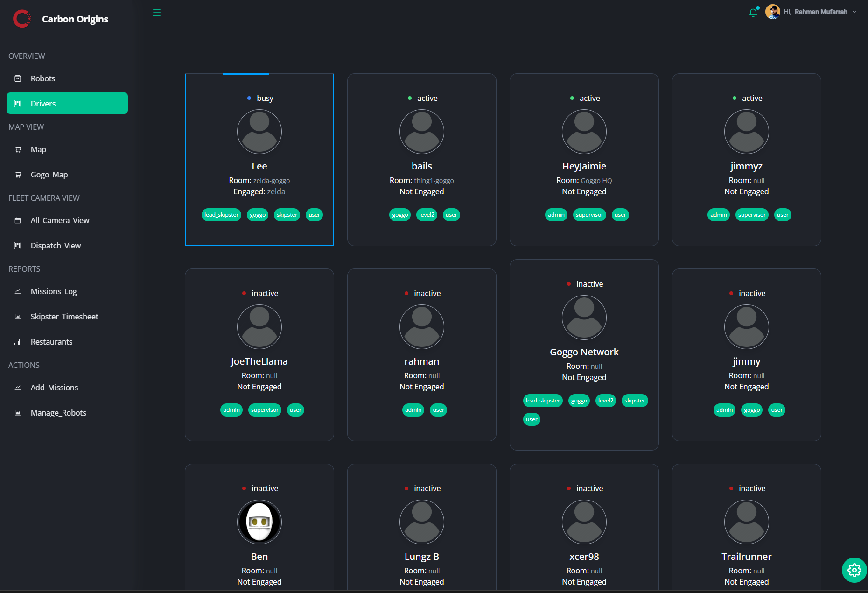The height and width of the screenshot is (593, 868).
Task: Open the All_Camera_View fleet camera
Action: pyautogui.click(x=60, y=220)
